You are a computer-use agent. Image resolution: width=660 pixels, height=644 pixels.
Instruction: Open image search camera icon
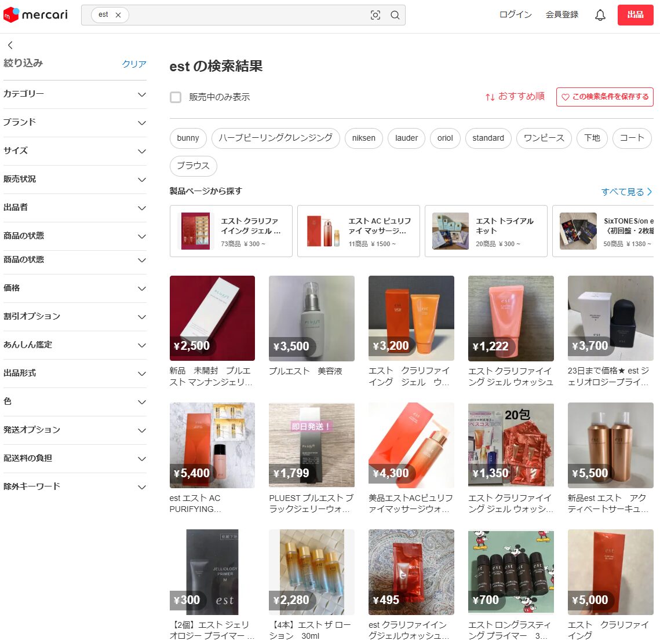click(375, 15)
